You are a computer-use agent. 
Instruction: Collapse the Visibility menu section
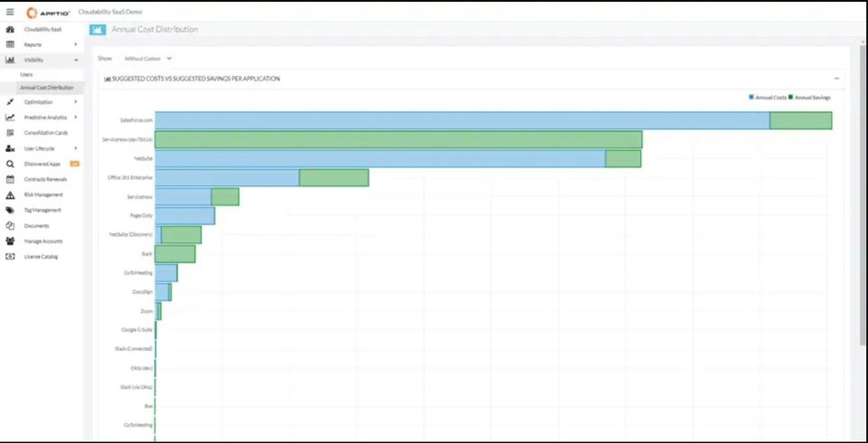coord(75,60)
